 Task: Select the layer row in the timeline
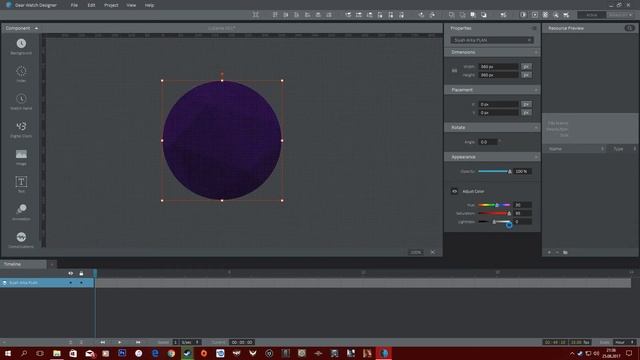[47, 282]
